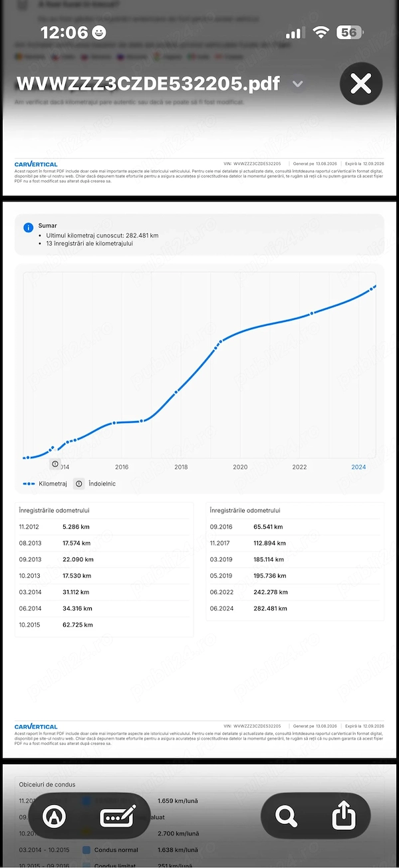Tap the '1.659 km/lună' value
The height and width of the screenshot is (868, 399).
[178, 801]
